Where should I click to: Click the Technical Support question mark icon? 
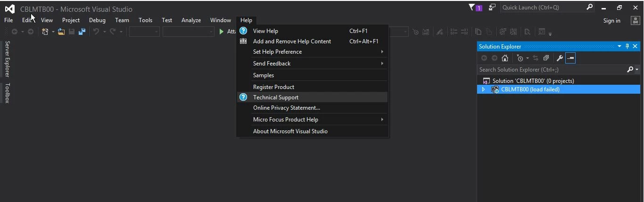(x=243, y=97)
